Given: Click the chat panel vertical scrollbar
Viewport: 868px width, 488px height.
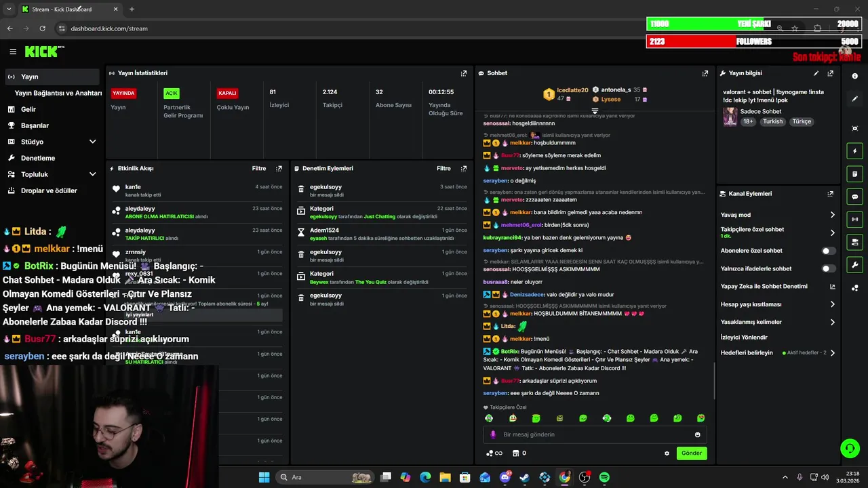Looking at the screenshot, I should click(x=714, y=381).
